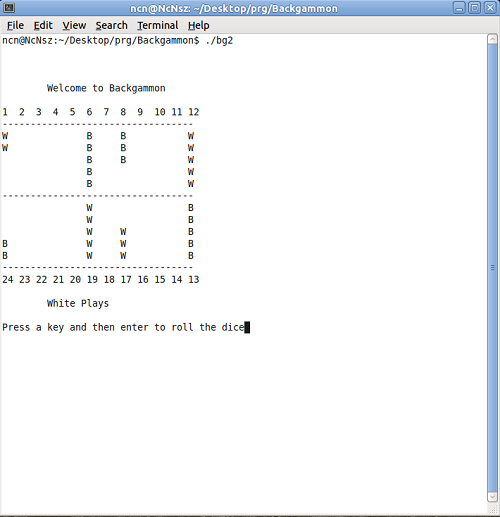Open the View menu
The height and width of the screenshot is (517, 500).
click(x=74, y=25)
